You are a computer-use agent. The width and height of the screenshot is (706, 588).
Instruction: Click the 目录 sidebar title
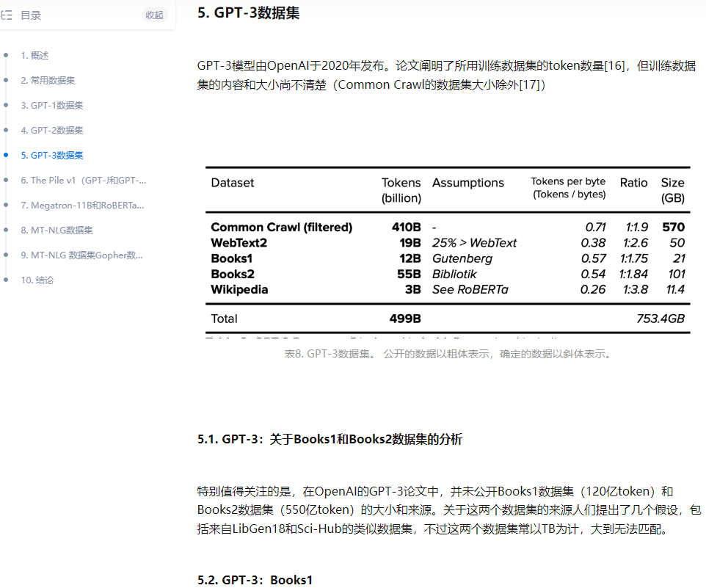[31, 15]
